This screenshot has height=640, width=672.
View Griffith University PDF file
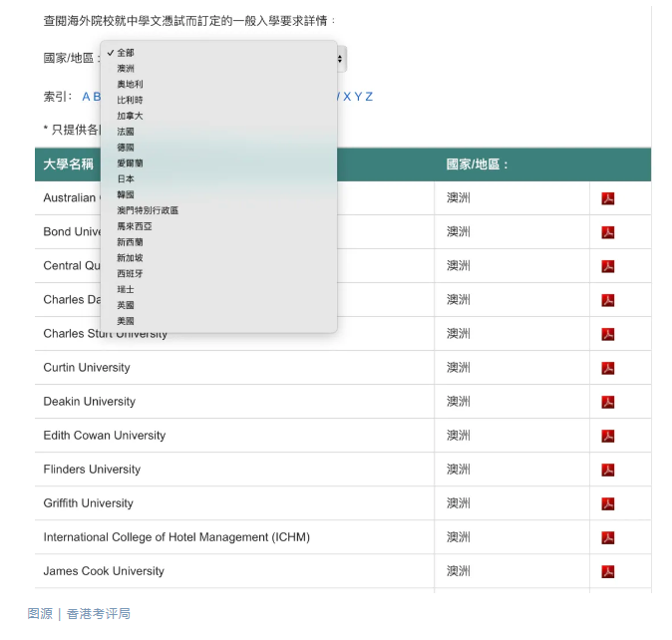coord(607,503)
